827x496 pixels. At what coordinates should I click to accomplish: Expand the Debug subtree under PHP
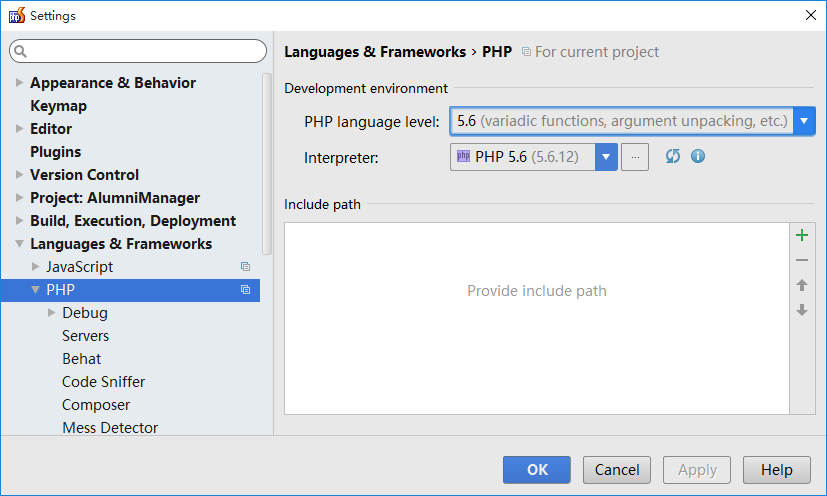click(x=51, y=312)
